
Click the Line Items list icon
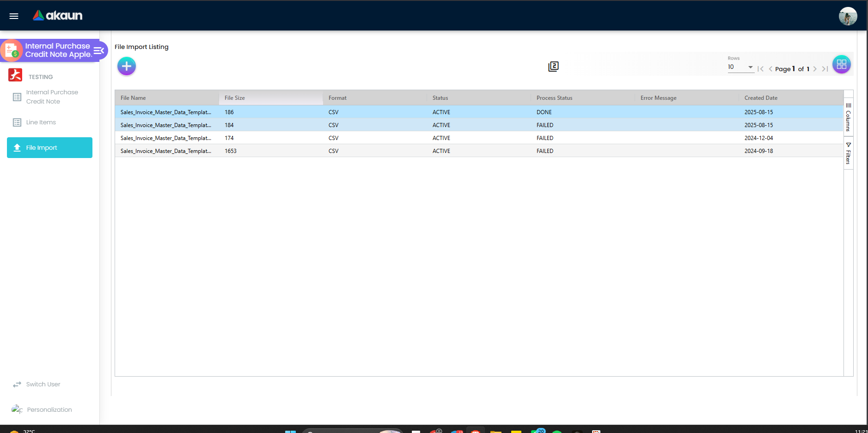coord(17,122)
